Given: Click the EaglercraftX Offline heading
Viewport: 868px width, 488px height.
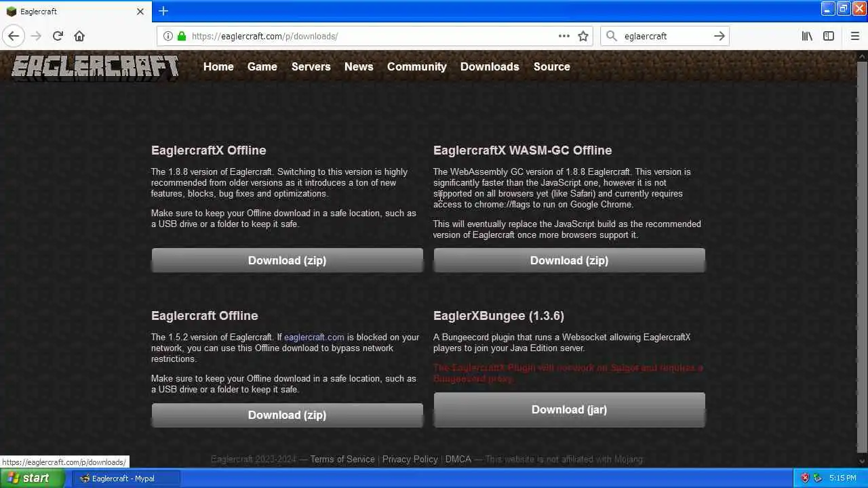Looking at the screenshot, I should (x=208, y=150).
